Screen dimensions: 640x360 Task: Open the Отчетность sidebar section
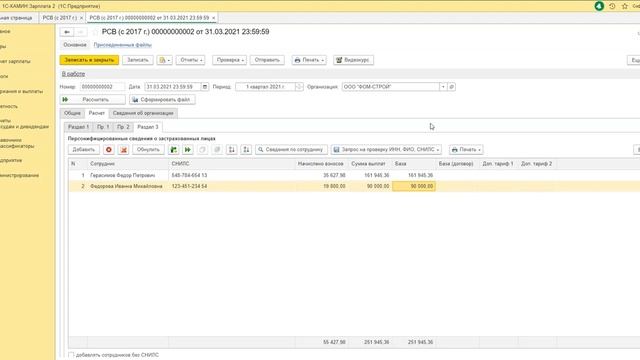(x=9, y=106)
